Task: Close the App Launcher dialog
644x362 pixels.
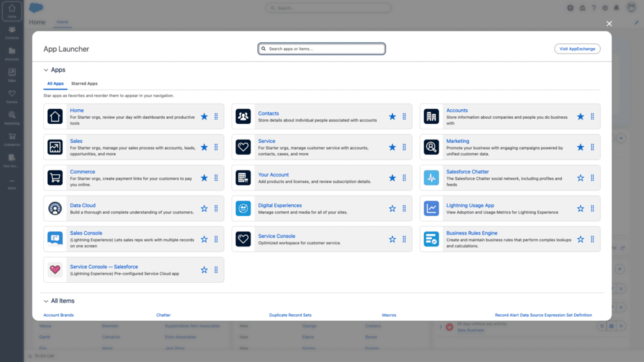Action: (x=609, y=24)
